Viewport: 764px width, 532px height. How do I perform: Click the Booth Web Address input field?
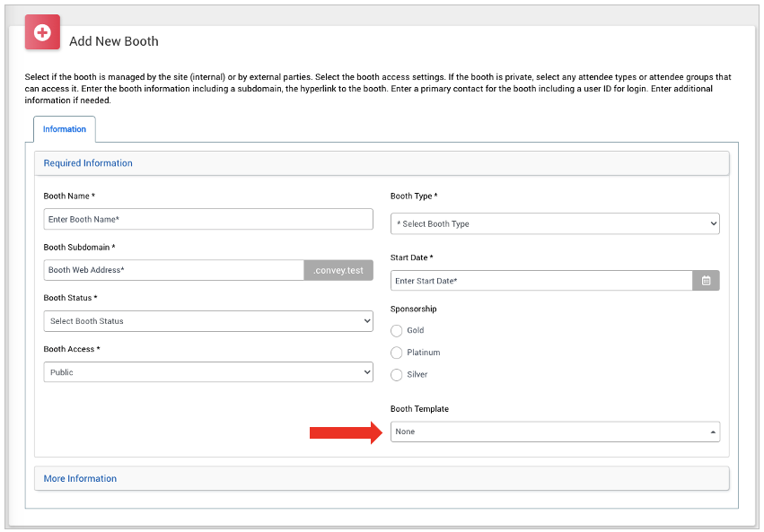click(x=173, y=270)
